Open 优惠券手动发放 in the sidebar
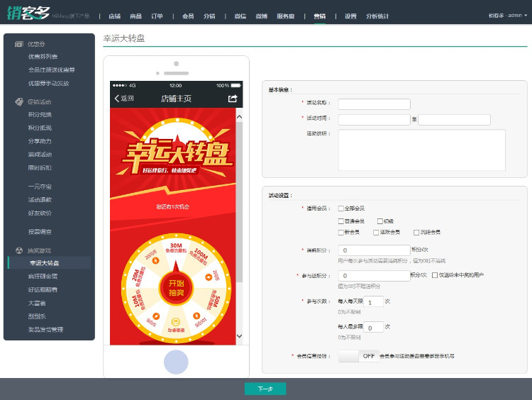 48,83
